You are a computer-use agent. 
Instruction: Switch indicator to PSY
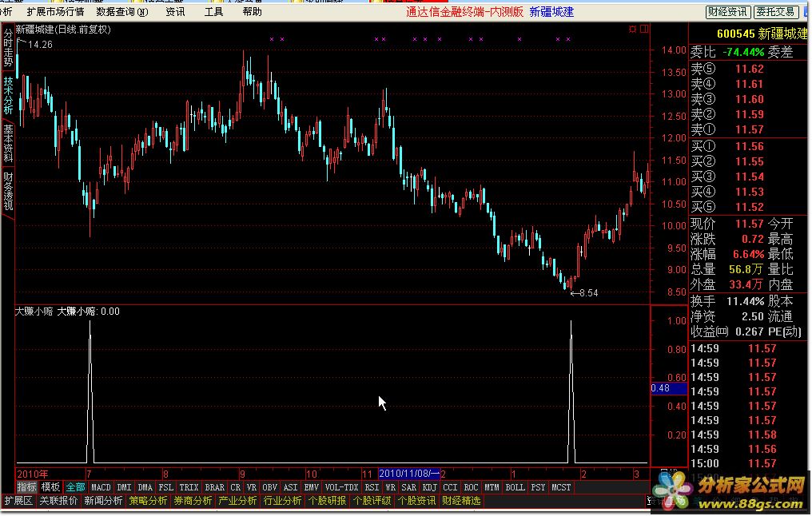click(x=538, y=487)
